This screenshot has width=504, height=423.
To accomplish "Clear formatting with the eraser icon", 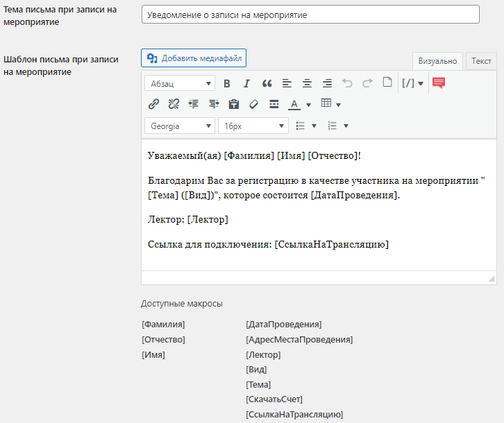I will (x=253, y=104).
